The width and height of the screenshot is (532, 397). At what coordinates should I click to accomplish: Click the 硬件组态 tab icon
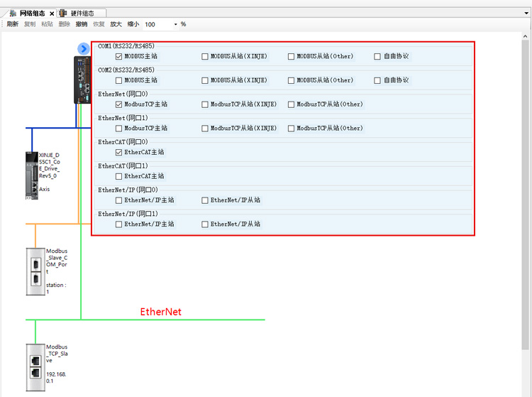pyautogui.click(x=62, y=13)
